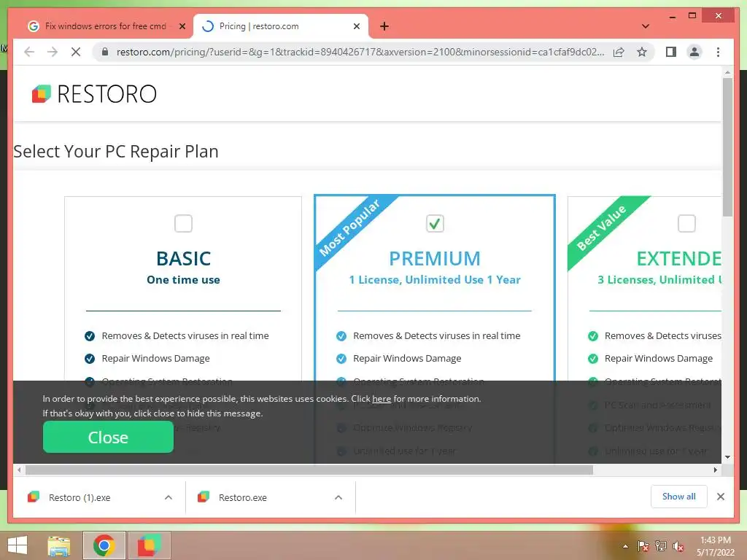This screenshot has height=560, width=747.
Task: Click the address bar URL
Action: point(360,52)
